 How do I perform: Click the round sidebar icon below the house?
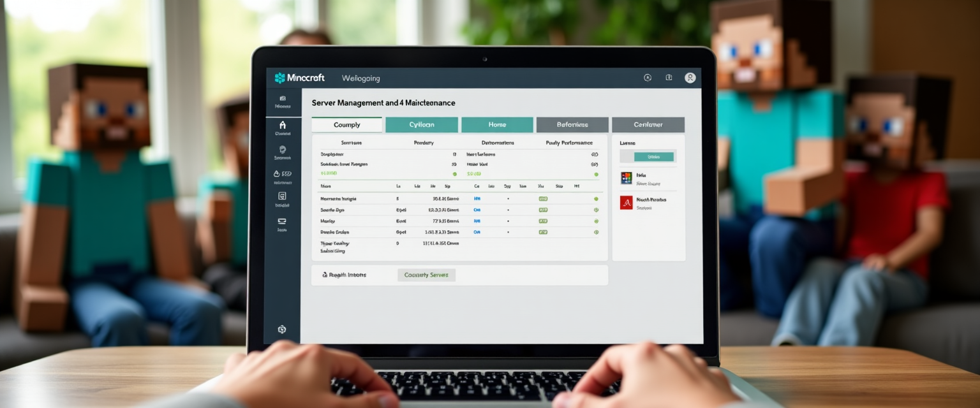point(283,149)
